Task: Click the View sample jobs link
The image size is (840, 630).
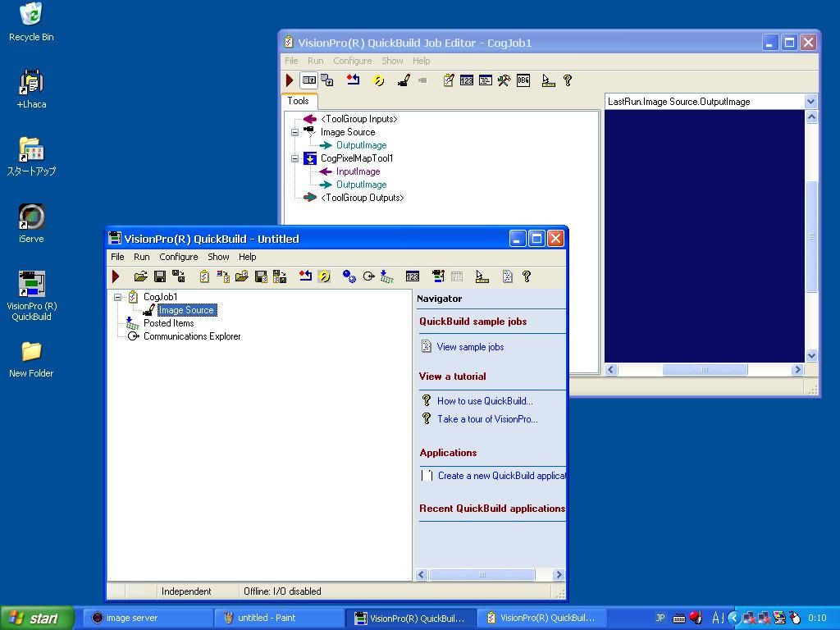Action: click(469, 346)
